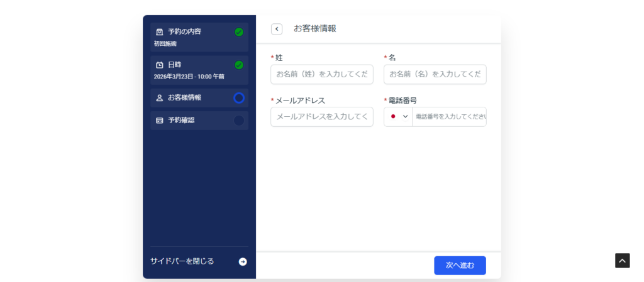The image size is (644, 282).
Task: Focus the 姓 last name input field
Action: [x=322, y=74]
